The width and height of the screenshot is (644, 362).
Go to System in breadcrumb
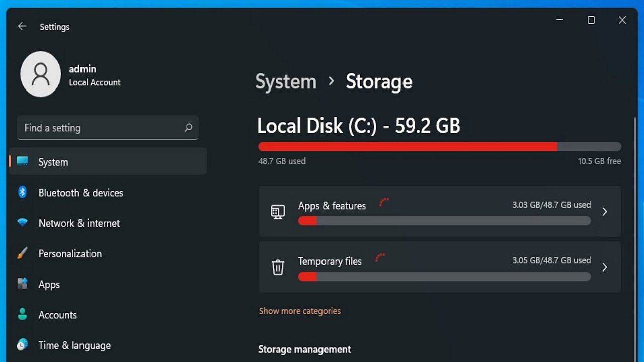tap(286, 82)
